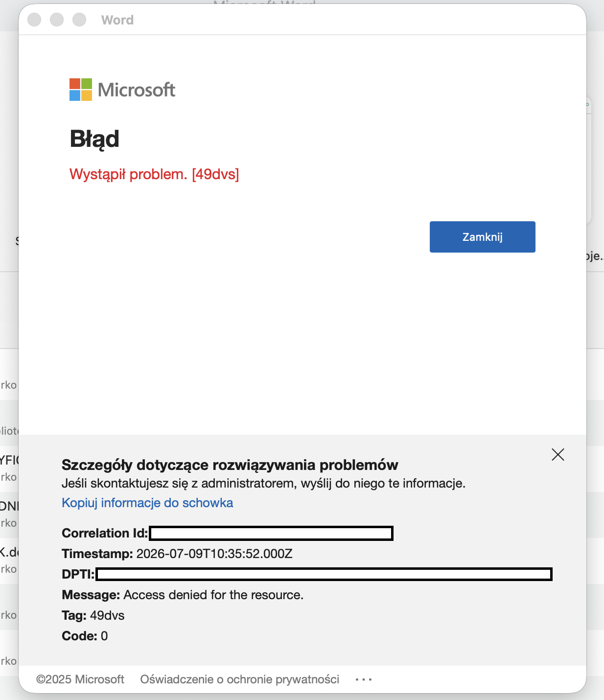Viewport: 604px width, 700px height.
Task: Click the ©2025 Microsoft footer text
Action: [x=80, y=679]
